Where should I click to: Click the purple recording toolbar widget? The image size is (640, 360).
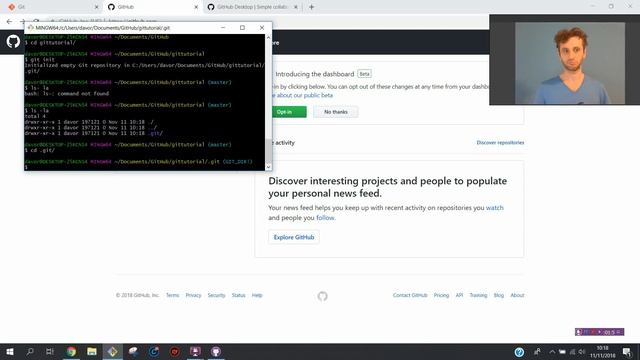click(599, 332)
